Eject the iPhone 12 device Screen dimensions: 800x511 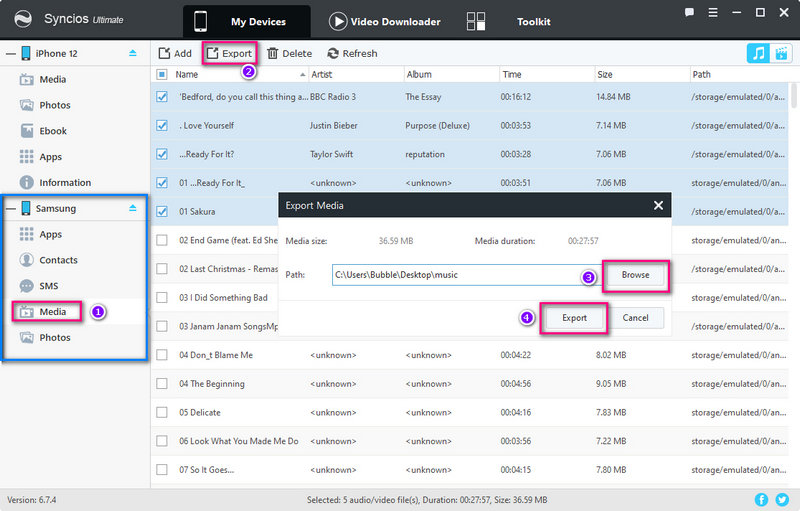133,53
